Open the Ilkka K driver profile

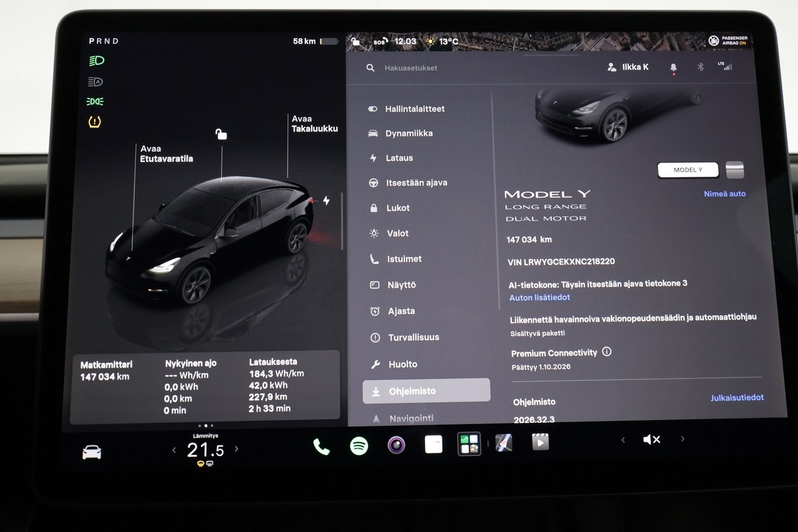628,67
